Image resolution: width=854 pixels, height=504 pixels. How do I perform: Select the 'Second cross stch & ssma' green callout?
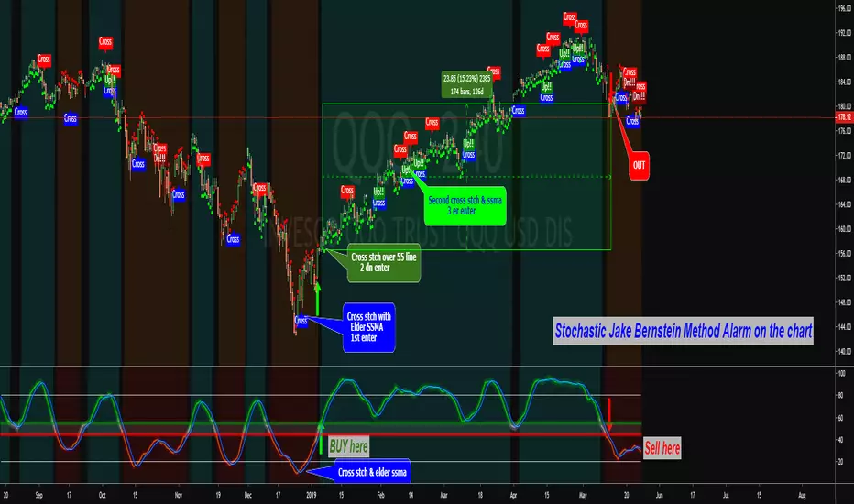[x=465, y=205]
